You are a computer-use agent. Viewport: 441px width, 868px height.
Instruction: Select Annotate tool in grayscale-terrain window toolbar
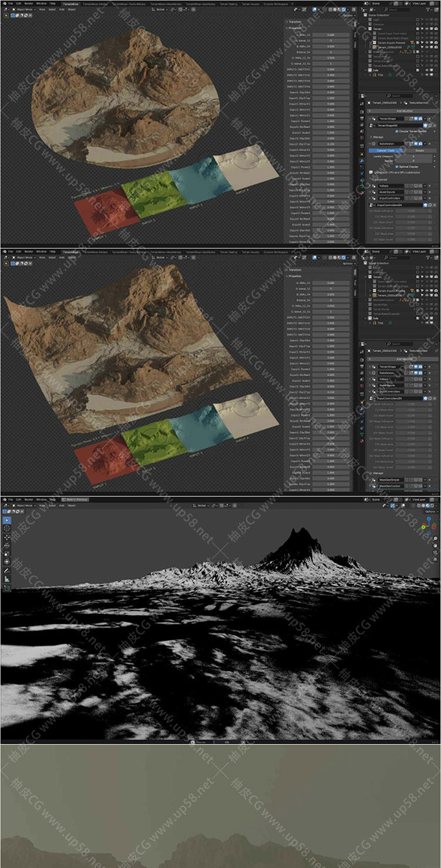point(6,570)
